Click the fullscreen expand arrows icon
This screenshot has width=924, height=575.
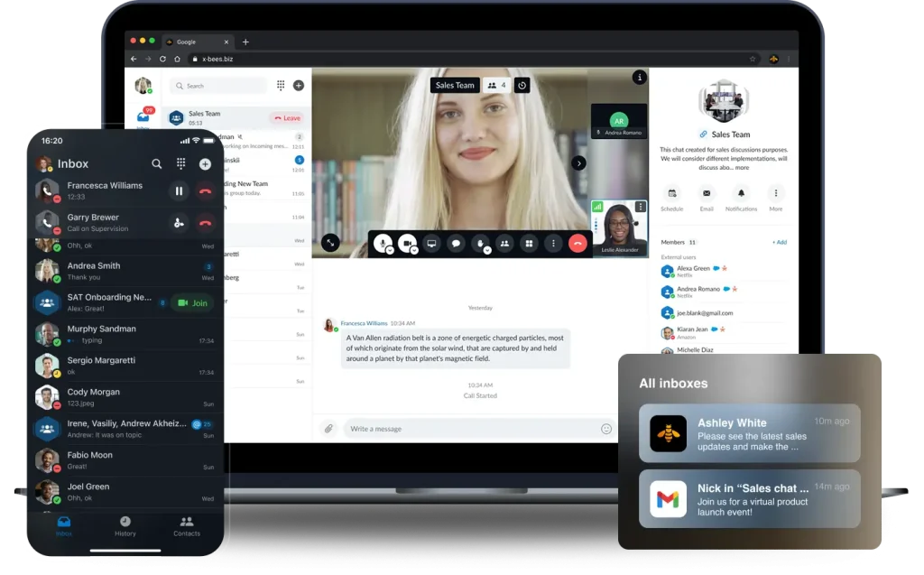point(331,242)
